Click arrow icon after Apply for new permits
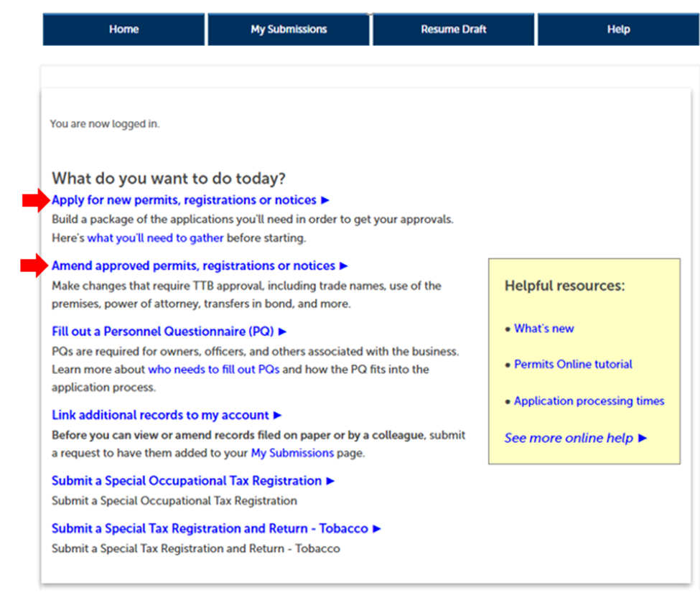Screen dimensions: 700x595 (325, 201)
